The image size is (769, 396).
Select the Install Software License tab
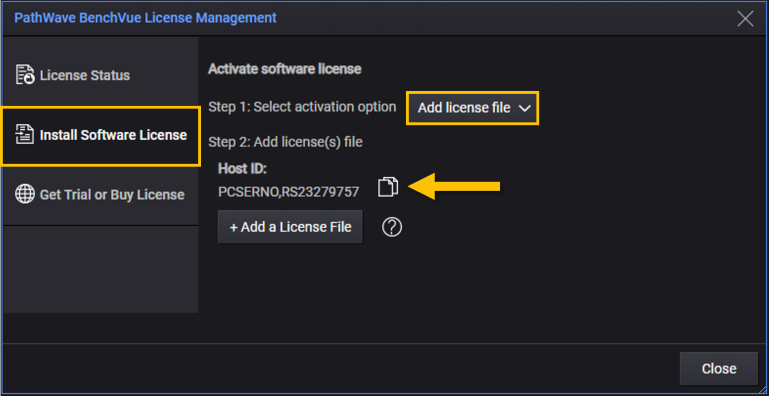(101, 135)
